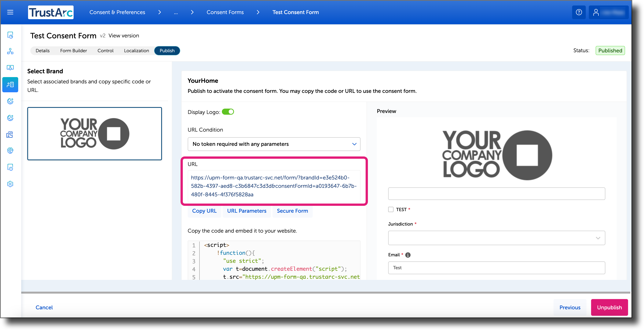Go to Consent & Preferences breadcrumb
The width and height of the screenshot is (644, 330).
click(117, 12)
